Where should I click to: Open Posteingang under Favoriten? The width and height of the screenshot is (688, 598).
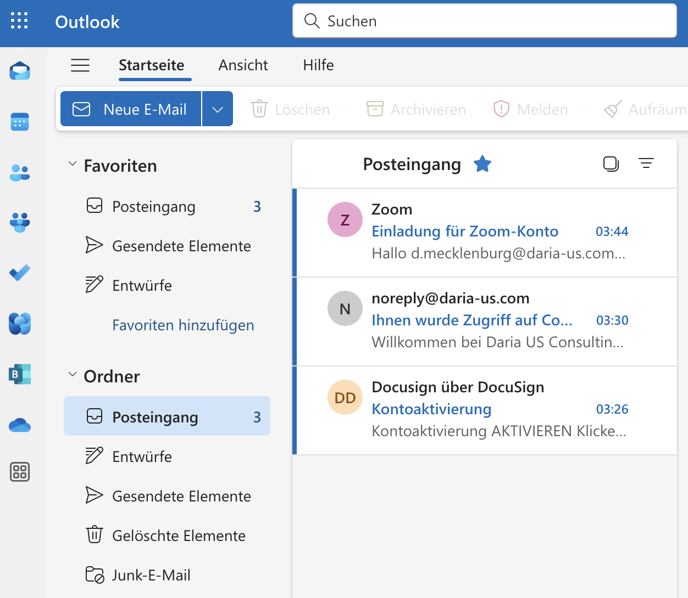[x=167, y=206]
